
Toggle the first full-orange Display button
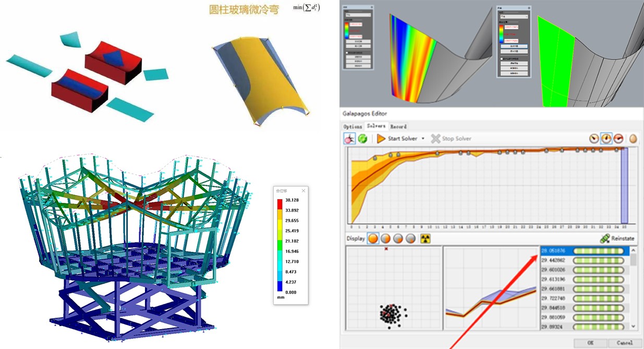[x=373, y=239]
